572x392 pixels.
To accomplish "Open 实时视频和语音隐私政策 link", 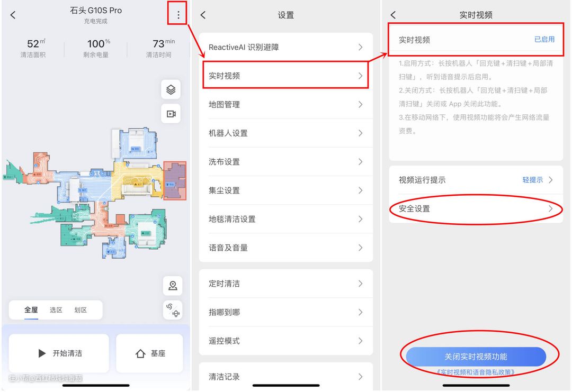I will 476,372.
